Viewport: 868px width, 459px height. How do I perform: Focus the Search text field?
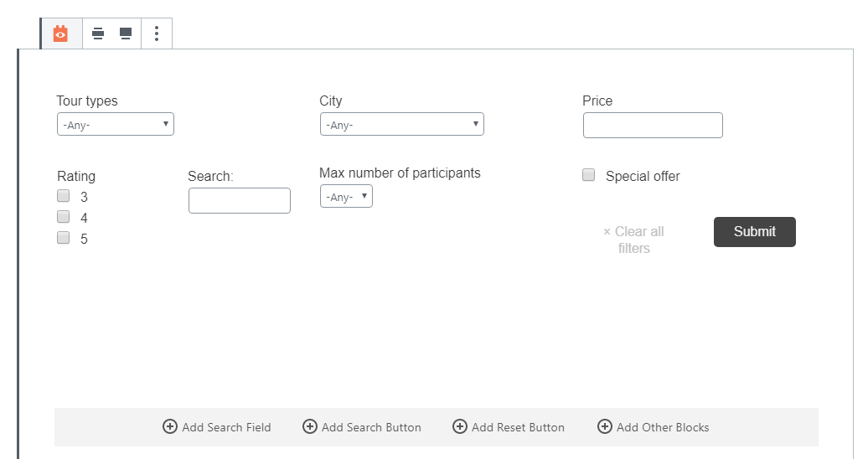click(x=240, y=200)
